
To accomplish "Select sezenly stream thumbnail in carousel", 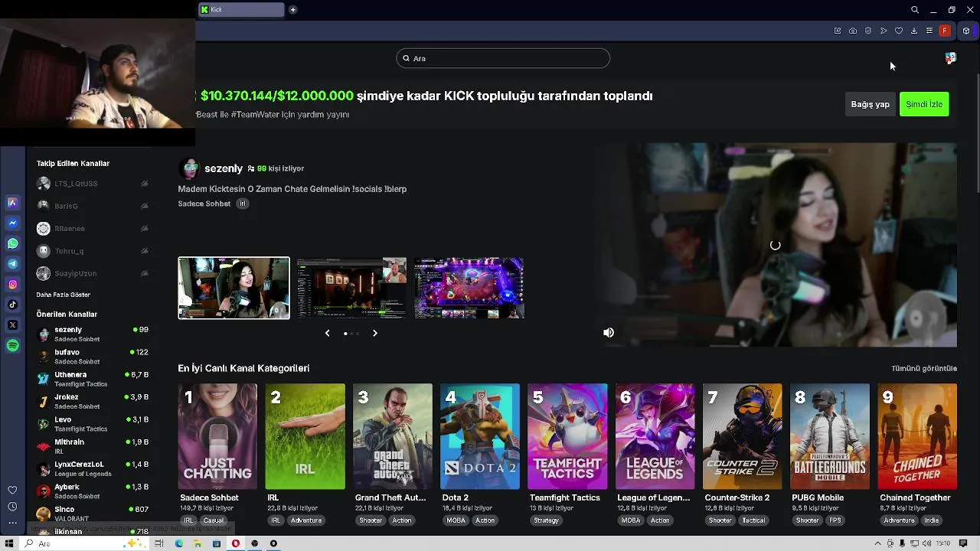I will (234, 288).
